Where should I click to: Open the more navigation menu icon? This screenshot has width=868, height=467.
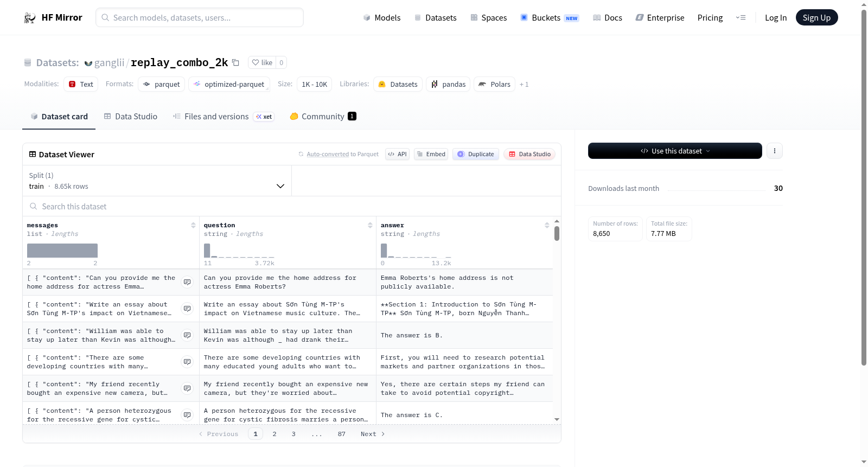(741, 18)
